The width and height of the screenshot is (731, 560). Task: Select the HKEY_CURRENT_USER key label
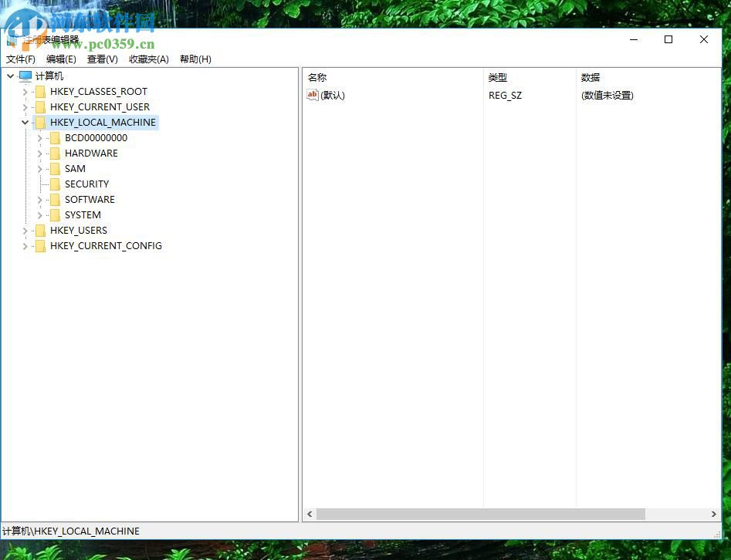point(100,107)
